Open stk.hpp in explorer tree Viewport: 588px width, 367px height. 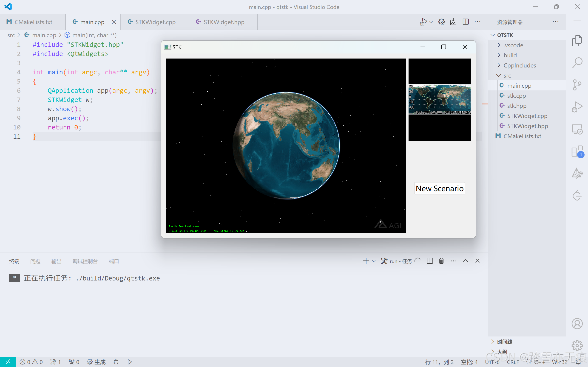pyautogui.click(x=527, y=106)
